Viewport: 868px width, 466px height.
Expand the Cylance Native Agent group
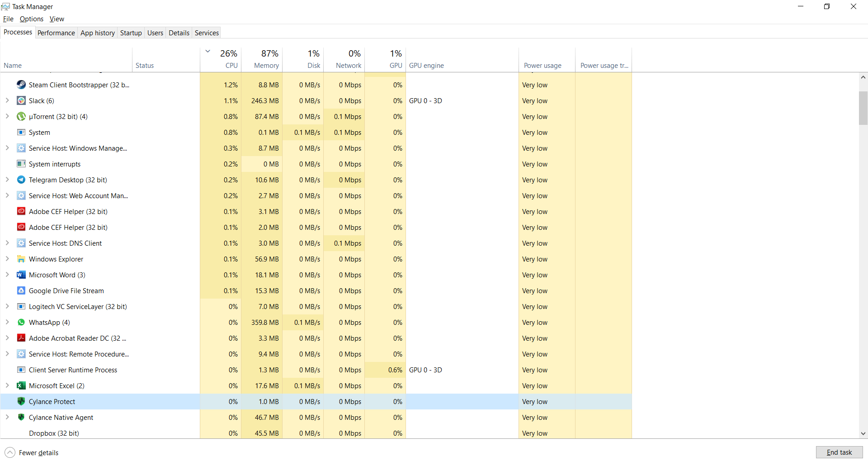point(7,417)
